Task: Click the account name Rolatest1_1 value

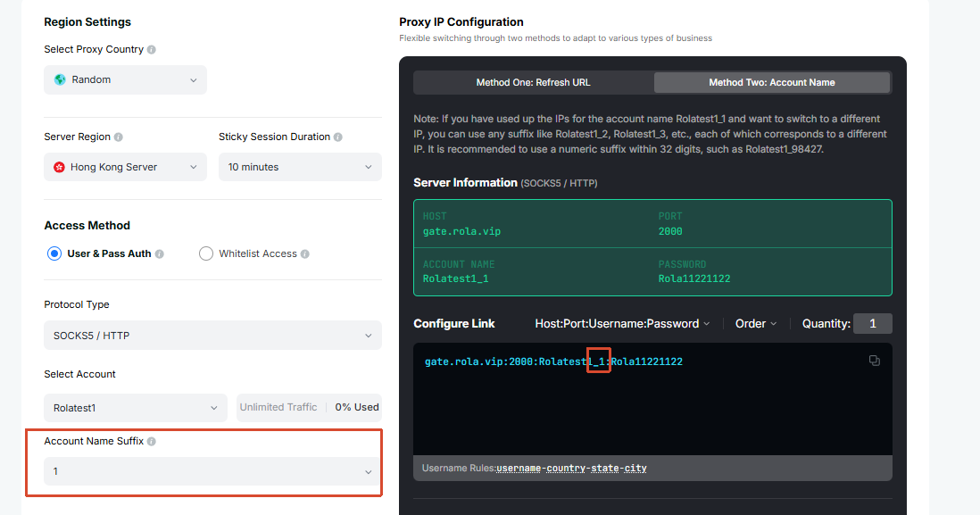Action: (455, 278)
